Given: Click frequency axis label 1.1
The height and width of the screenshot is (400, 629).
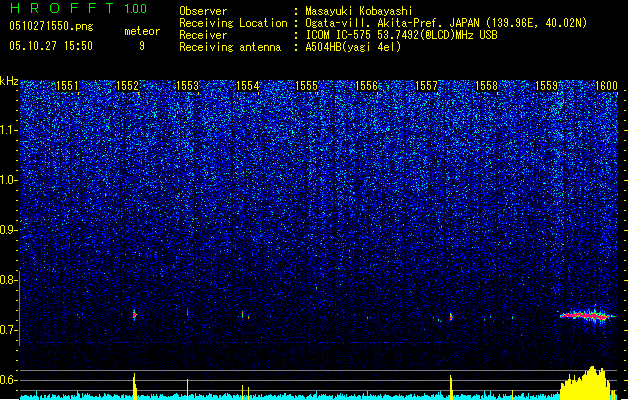Looking at the screenshot, I should tap(8, 130).
